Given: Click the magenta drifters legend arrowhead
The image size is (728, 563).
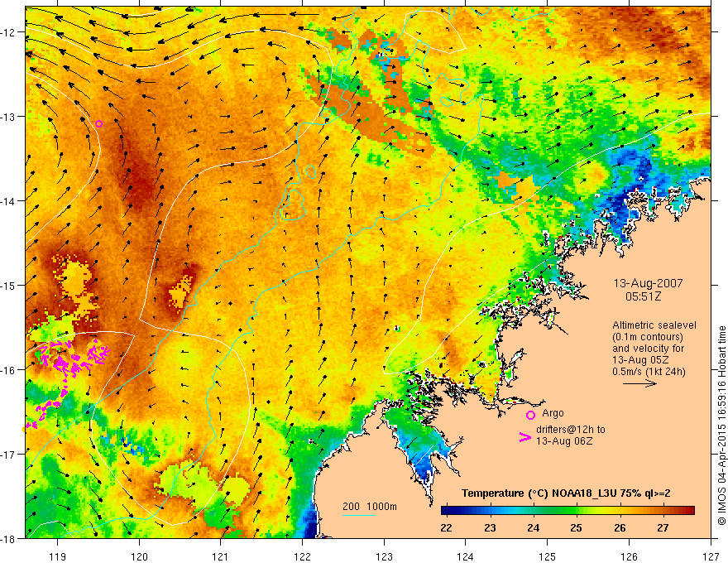Looking at the screenshot, I should tap(525, 437).
